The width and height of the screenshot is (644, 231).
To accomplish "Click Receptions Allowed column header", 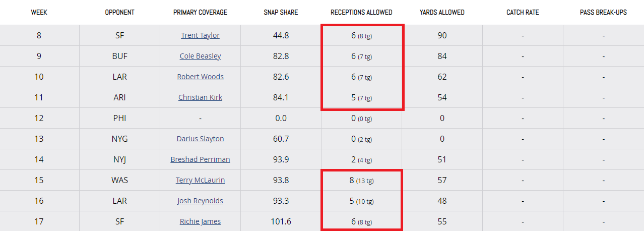I will pyautogui.click(x=361, y=12).
